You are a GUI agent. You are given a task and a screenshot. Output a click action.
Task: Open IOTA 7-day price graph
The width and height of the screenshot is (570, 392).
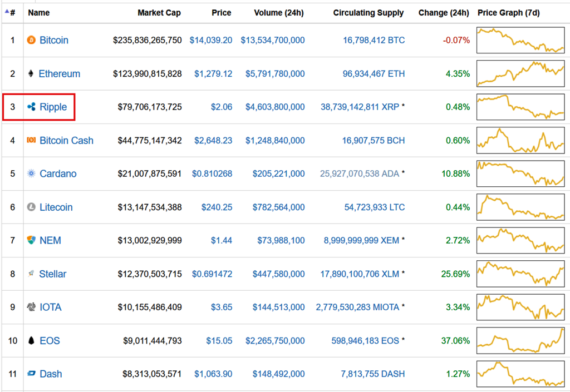[520, 307]
